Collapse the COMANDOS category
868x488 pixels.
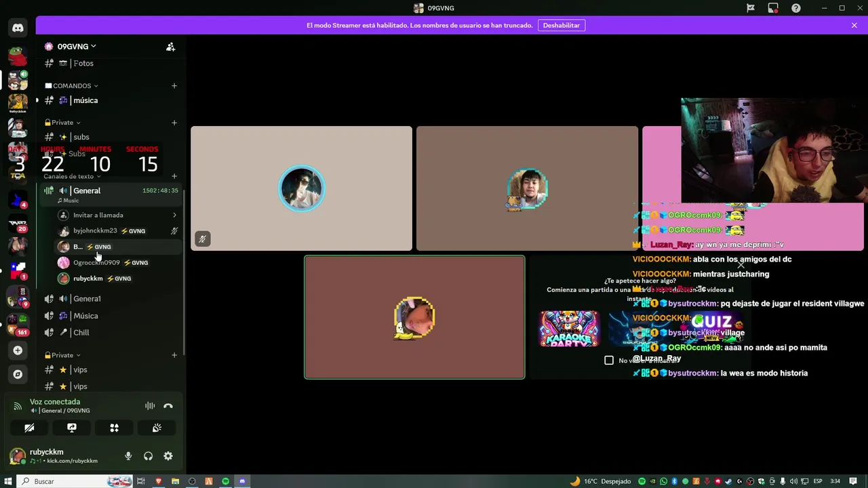(x=71, y=86)
